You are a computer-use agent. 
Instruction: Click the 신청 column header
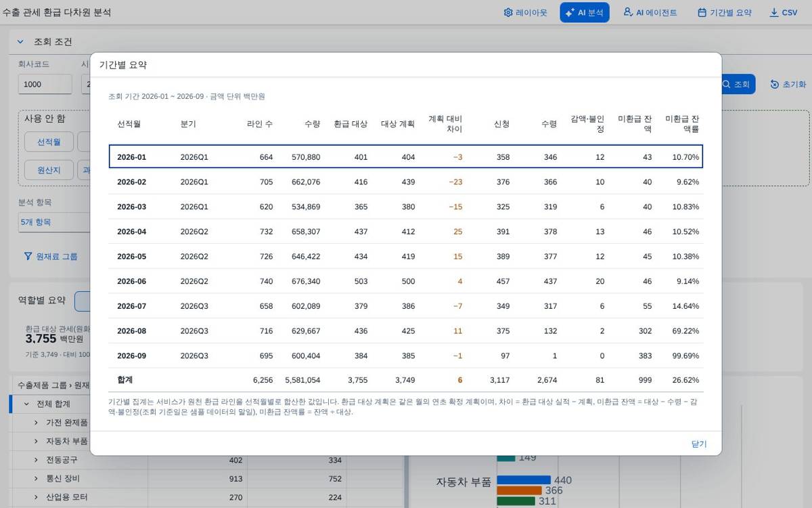click(x=502, y=124)
